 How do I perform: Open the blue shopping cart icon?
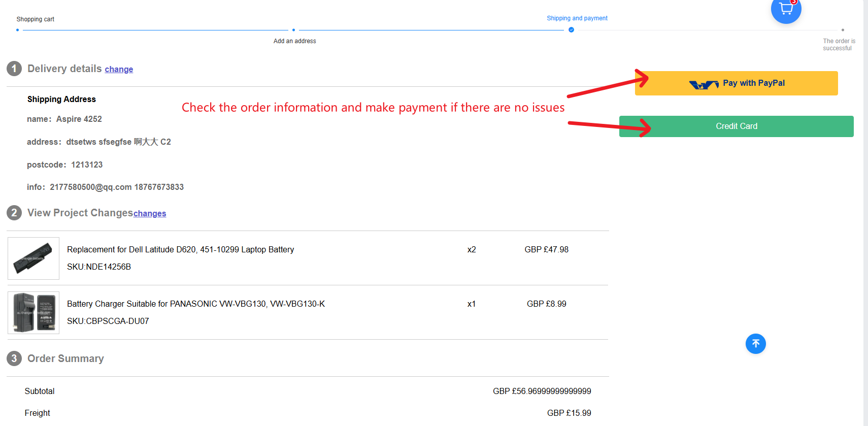[786, 9]
